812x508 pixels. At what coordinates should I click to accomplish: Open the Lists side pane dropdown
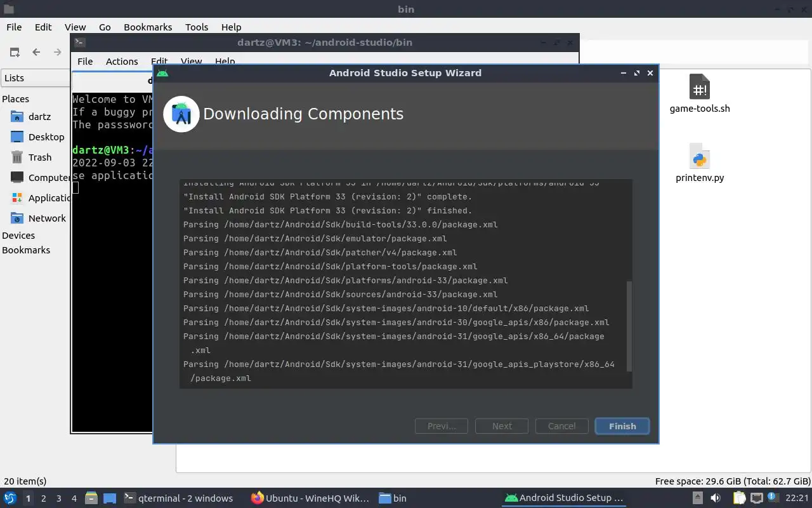coord(36,77)
